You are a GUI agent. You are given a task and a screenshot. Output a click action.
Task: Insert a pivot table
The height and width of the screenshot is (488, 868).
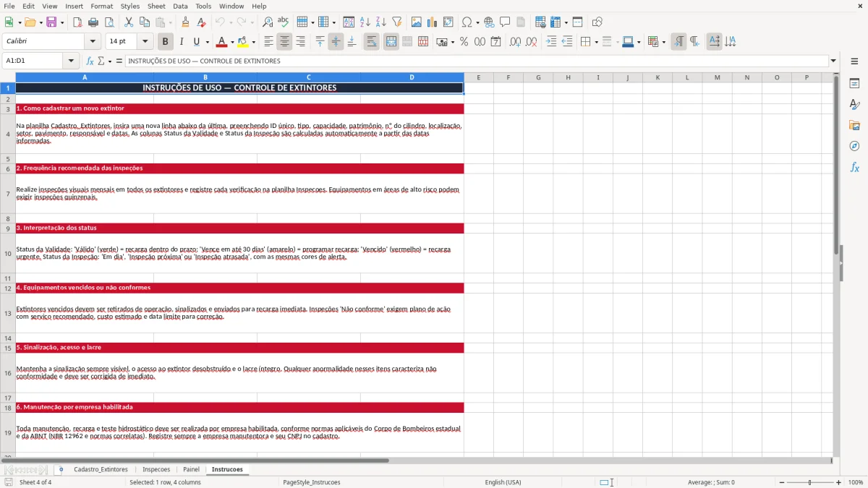click(448, 22)
